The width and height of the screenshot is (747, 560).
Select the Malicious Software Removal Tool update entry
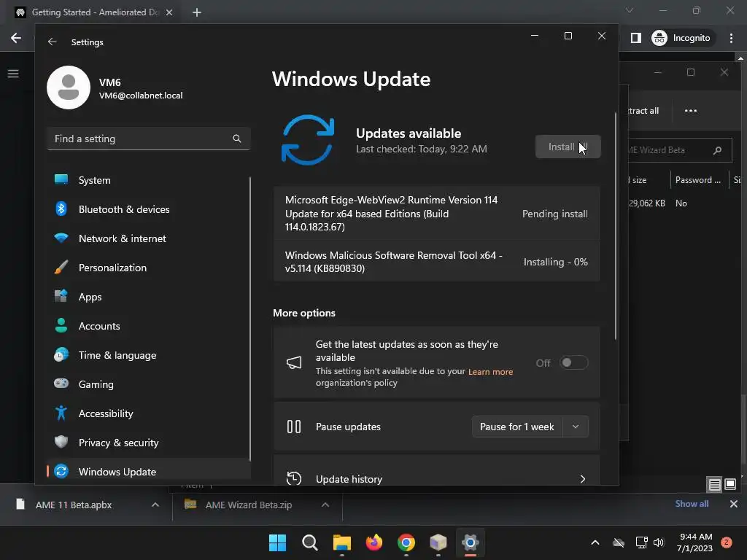click(436, 262)
